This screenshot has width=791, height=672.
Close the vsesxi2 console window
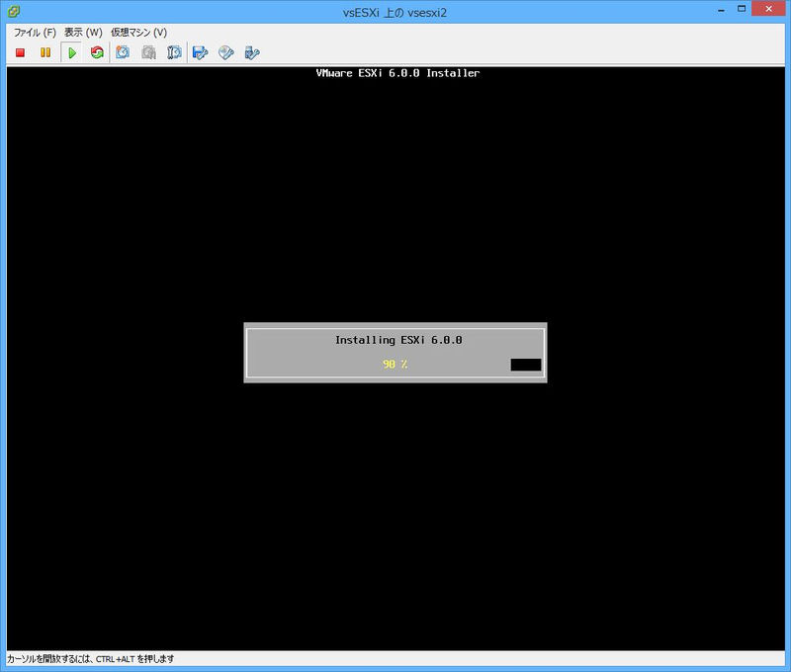pos(768,9)
